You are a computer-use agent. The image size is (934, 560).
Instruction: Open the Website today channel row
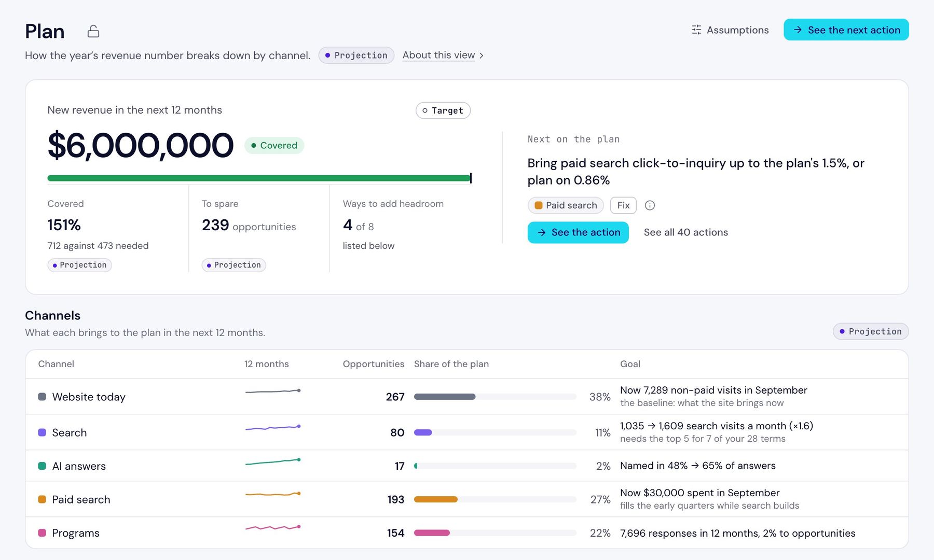coord(467,397)
